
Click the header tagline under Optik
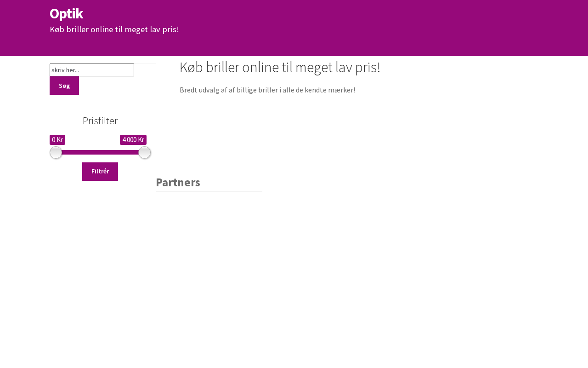(x=114, y=29)
